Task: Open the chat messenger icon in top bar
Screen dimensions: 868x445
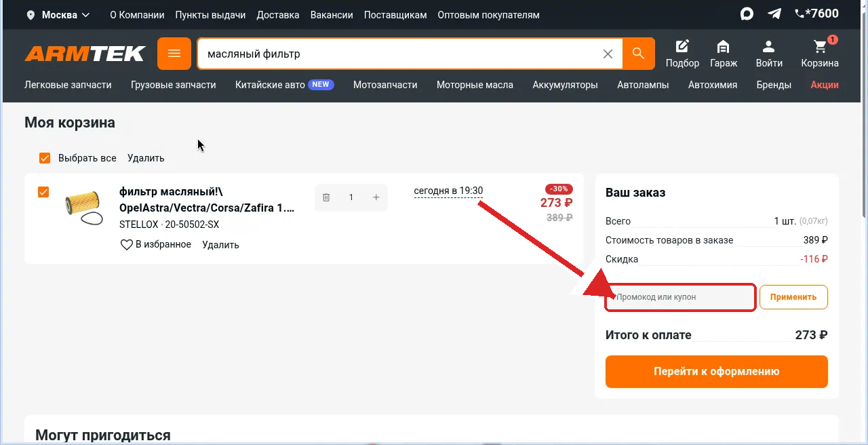Action: pos(747,14)
